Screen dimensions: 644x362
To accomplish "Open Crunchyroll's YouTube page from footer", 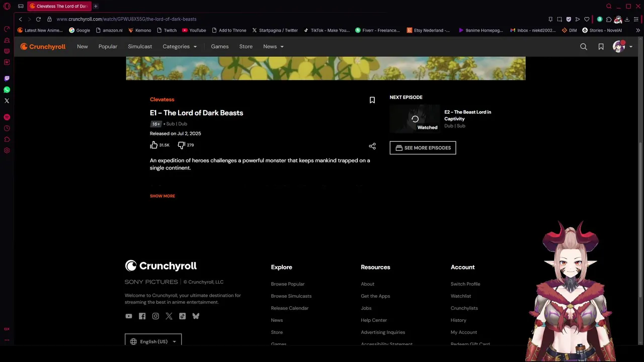I will tap(129, 316).
